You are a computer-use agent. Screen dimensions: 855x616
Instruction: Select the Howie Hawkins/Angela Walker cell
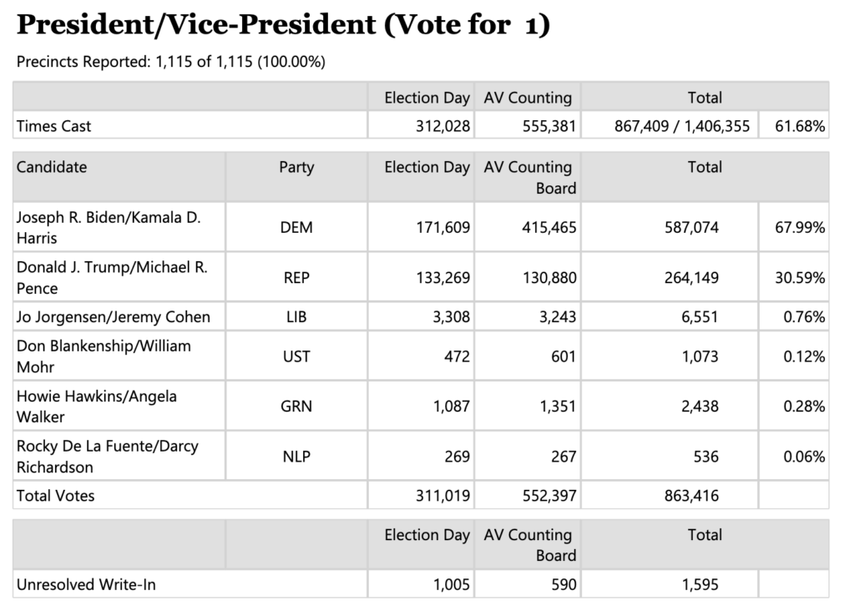coord(97,406)
